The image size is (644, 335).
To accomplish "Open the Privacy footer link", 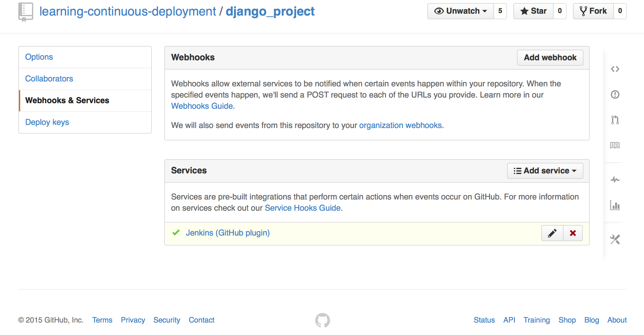I will click(133, 320).
